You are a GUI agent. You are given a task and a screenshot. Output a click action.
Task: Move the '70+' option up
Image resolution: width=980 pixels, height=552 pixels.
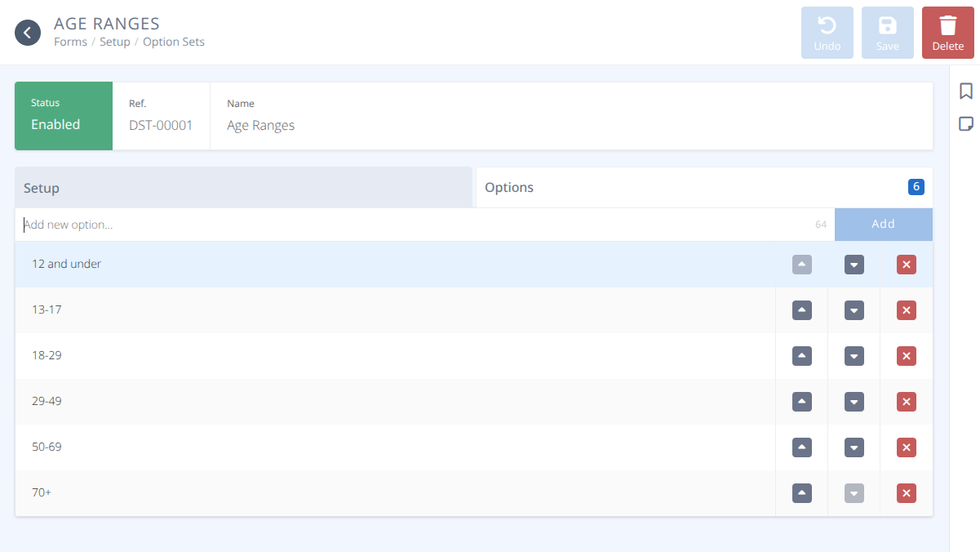[801, 492]
